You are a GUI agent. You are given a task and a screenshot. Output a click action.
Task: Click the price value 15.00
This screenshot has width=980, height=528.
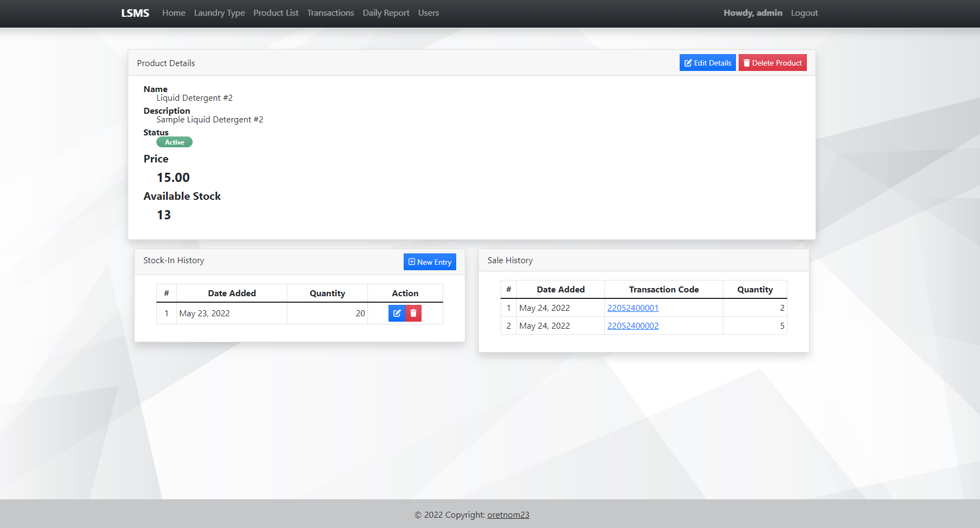click(x=173, y=178)
